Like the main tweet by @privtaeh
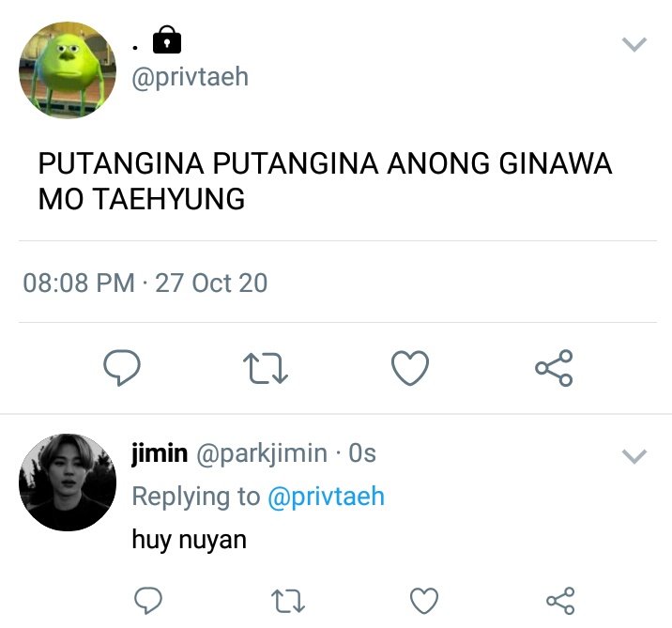672x628 pixels. coord(410,368)
